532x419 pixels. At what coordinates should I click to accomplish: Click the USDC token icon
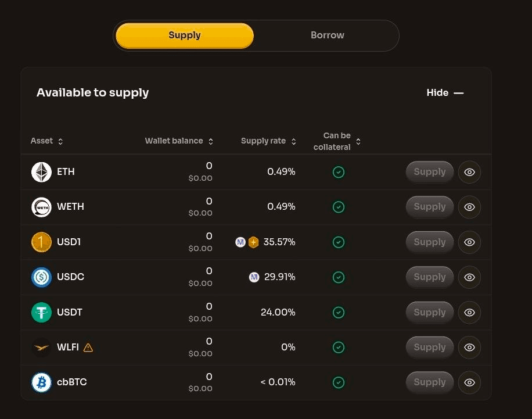point(41,277)
